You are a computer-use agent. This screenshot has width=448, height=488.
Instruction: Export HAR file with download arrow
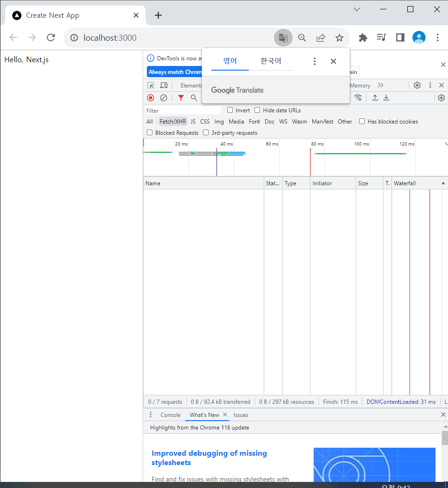click(x=386, y=98)
